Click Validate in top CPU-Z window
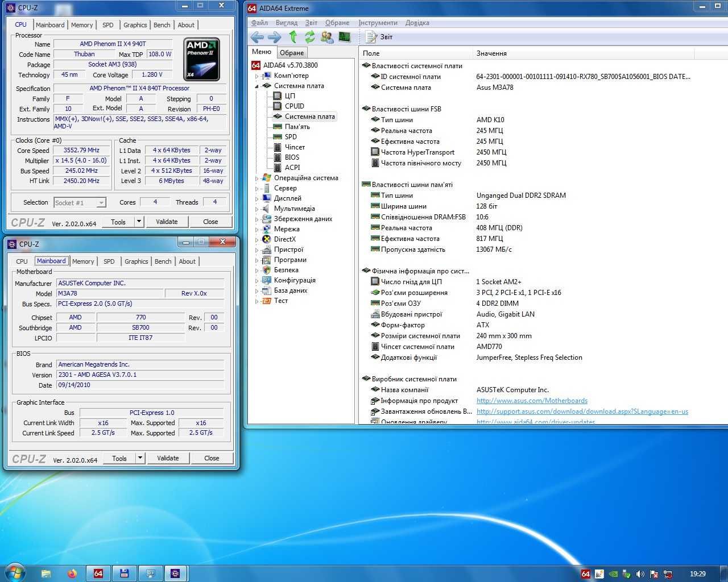The width and height of the screenshot is (728, 582). click(167, 222)
